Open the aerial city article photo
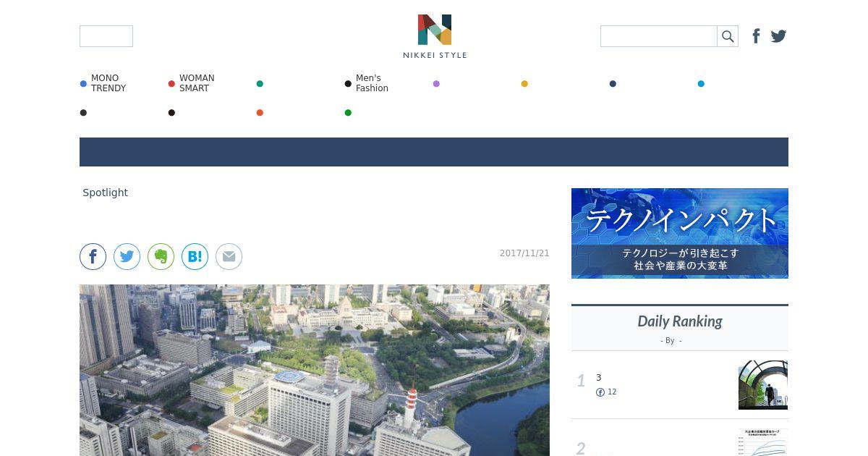 pyautogui.click(x=315, y=370)
